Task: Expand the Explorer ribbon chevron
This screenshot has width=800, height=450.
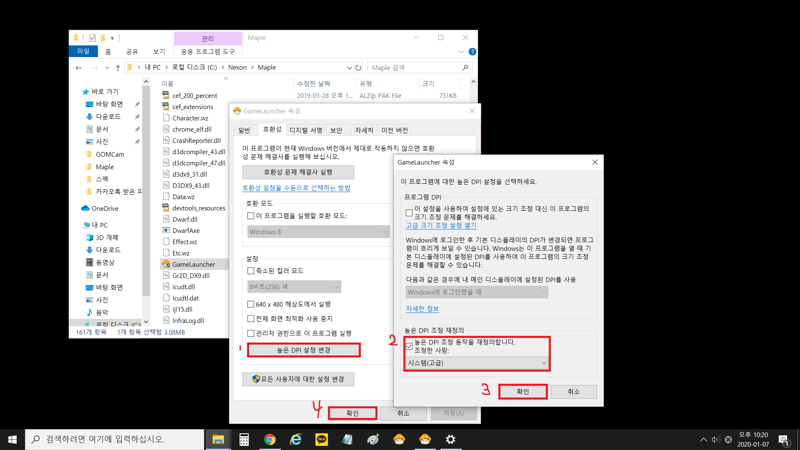Action: [x=461, y=52]
